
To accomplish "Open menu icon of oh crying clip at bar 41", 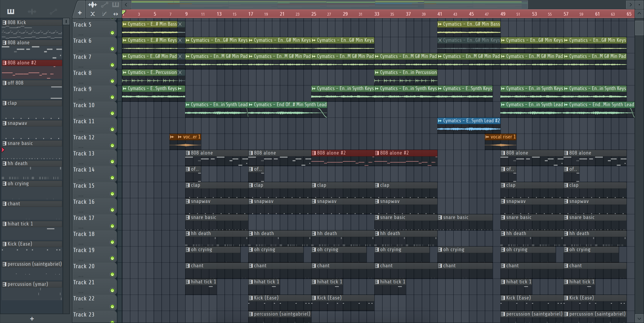I will point(440,249).
